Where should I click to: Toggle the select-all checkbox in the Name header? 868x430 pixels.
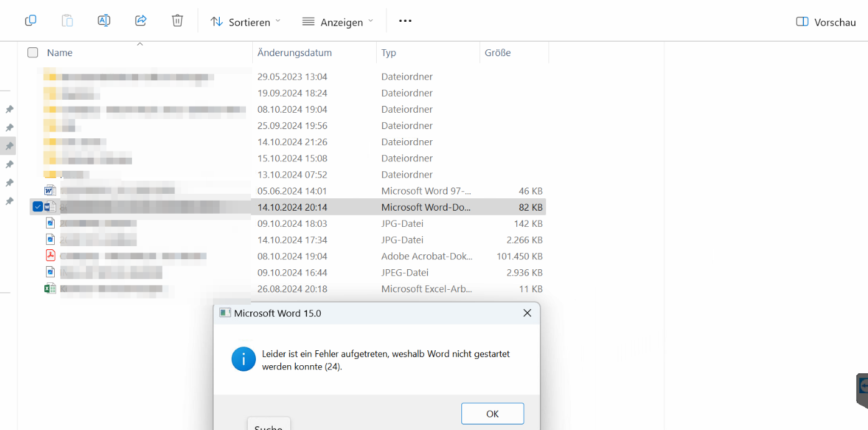click(33, 53)
